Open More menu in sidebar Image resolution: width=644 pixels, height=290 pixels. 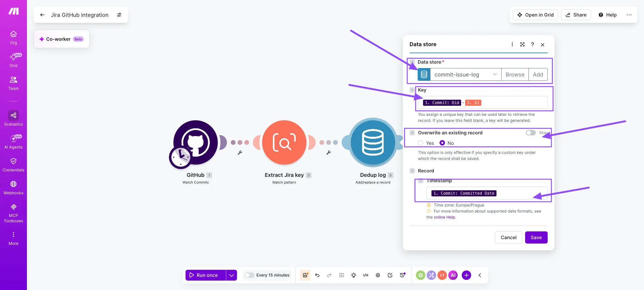coord(13,238)
